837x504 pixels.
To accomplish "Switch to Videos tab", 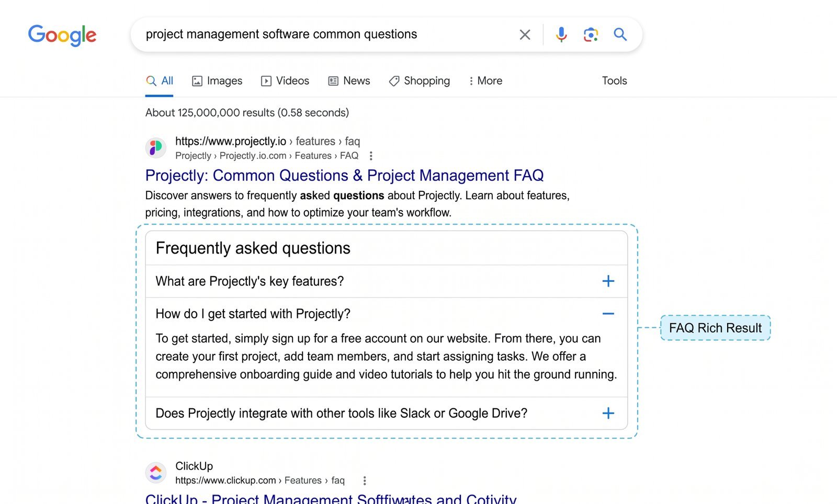I will (285, 81).
